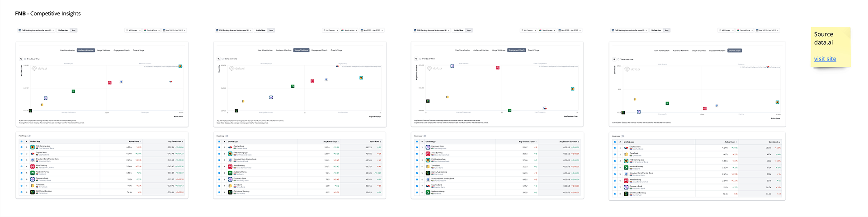The height and width of the screenshot is (217, 868).
Task: Select User Monetization tab in the Growth Stage panel
Action: (x=662, y=51)
